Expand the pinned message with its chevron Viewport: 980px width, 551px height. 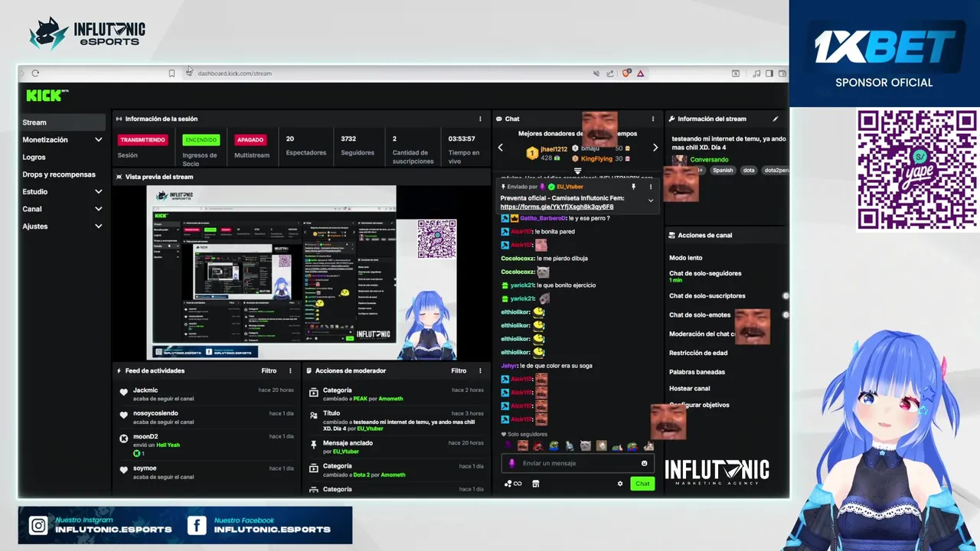tap(651, 201)
